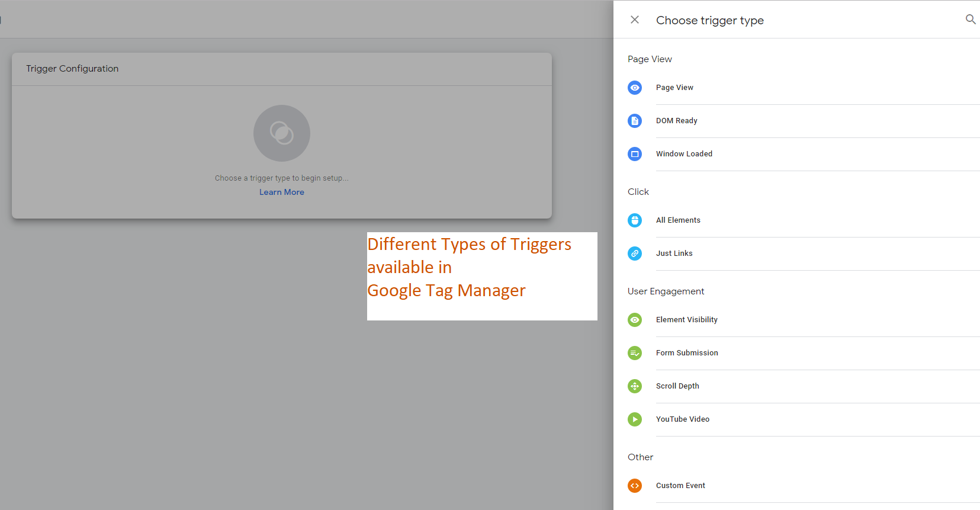Click the Click section heading
Screen dimensions: 980x510
[638, 192]
